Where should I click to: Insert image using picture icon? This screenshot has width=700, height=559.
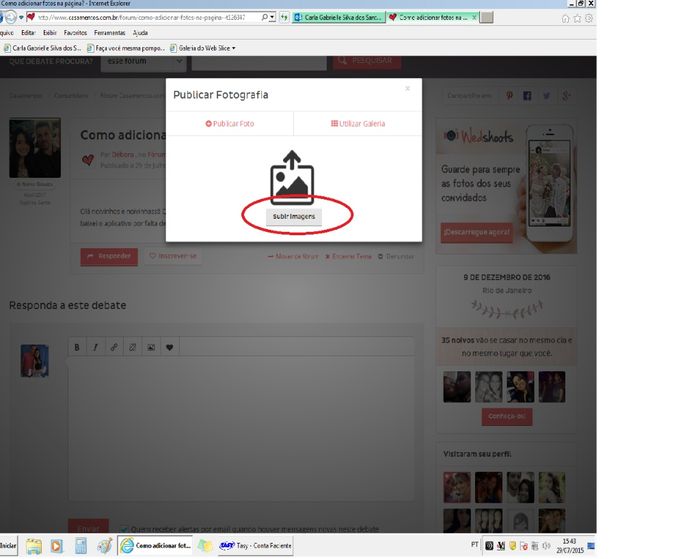click(x=151, y=347)
